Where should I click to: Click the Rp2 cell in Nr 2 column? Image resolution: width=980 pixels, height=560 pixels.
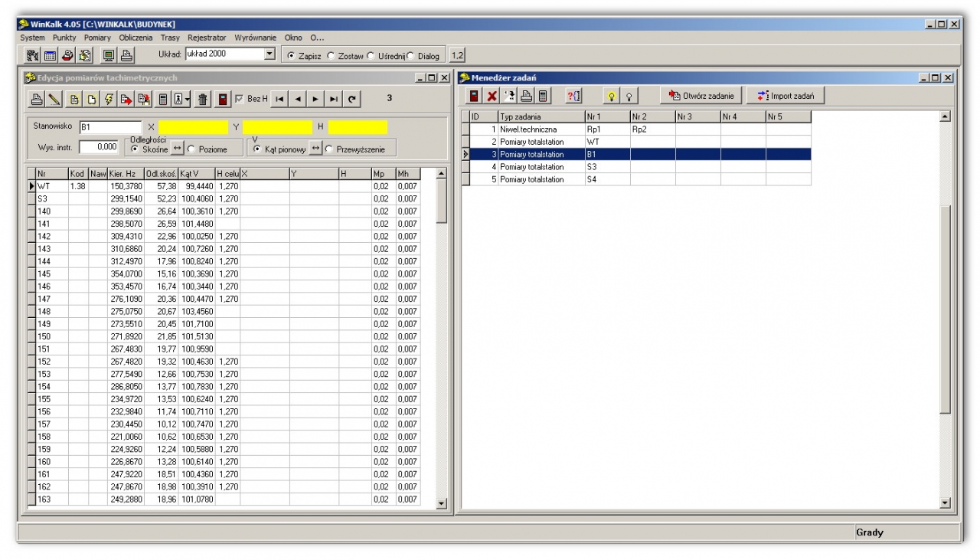652,129
